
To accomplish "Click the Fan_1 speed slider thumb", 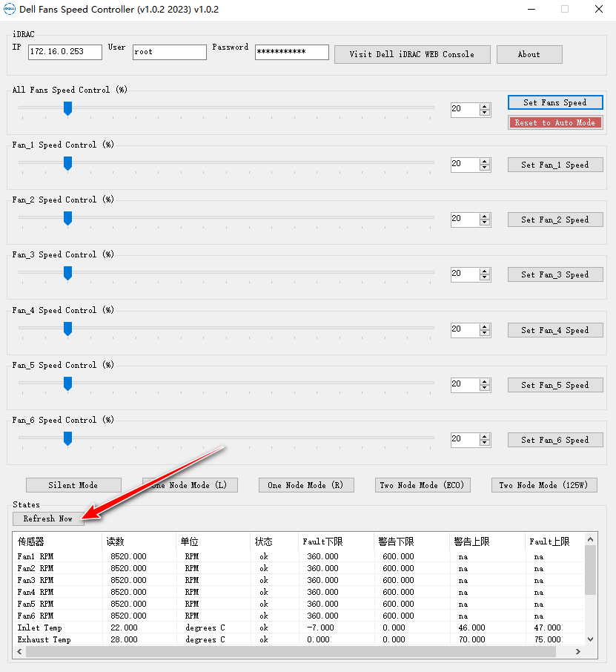I will tap(67, 163).
